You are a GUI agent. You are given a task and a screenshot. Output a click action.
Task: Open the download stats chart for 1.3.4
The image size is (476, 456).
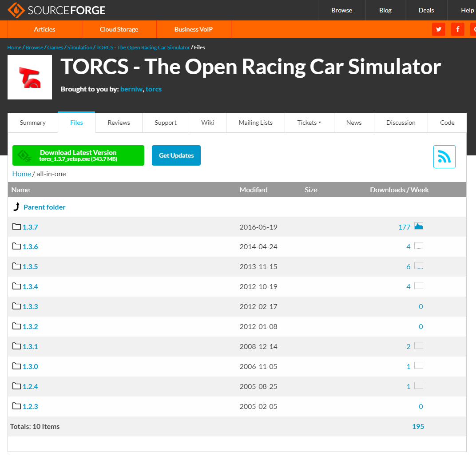click(x=419, y=285)
